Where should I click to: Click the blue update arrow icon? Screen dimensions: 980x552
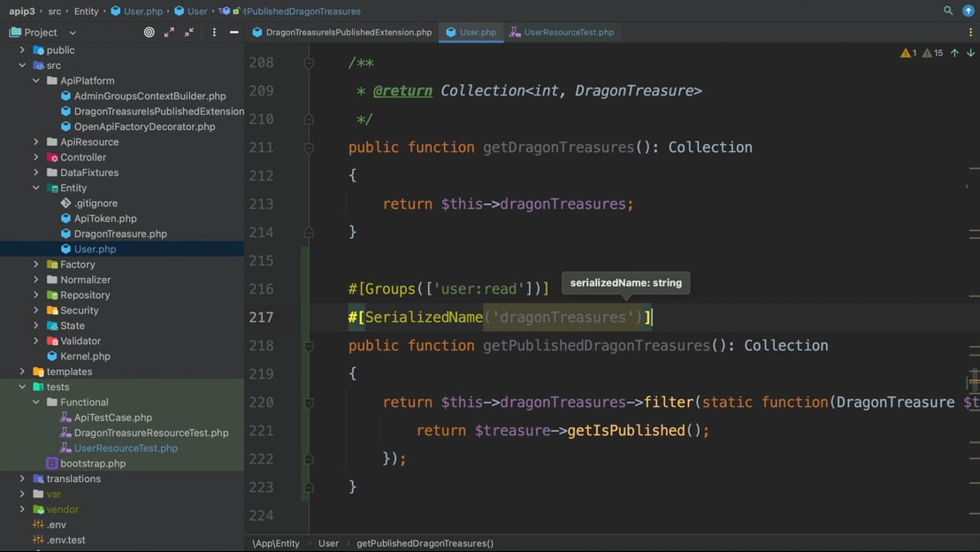point(968,11)
